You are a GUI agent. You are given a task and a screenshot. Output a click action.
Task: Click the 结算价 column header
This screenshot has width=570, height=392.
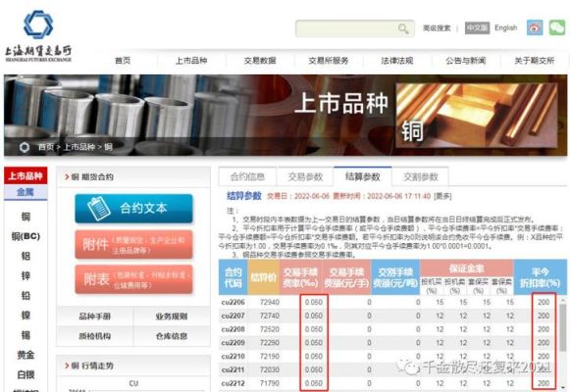(264, 277)
